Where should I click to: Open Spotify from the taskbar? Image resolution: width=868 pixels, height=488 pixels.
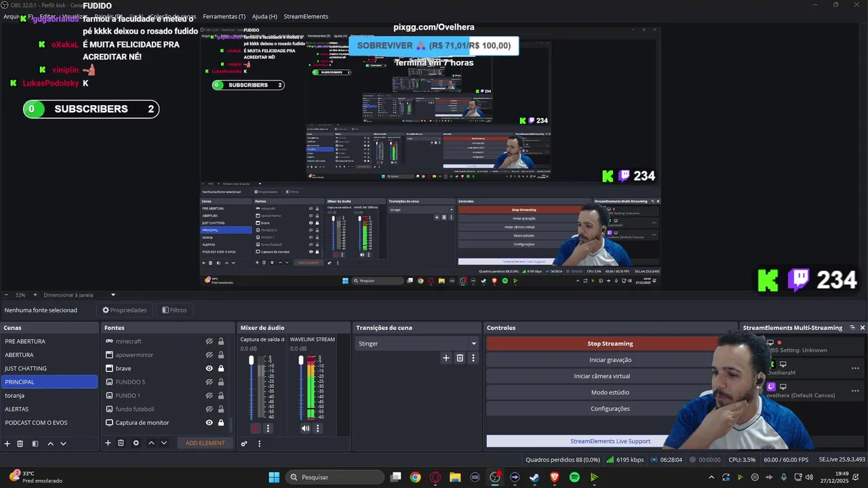574,477
